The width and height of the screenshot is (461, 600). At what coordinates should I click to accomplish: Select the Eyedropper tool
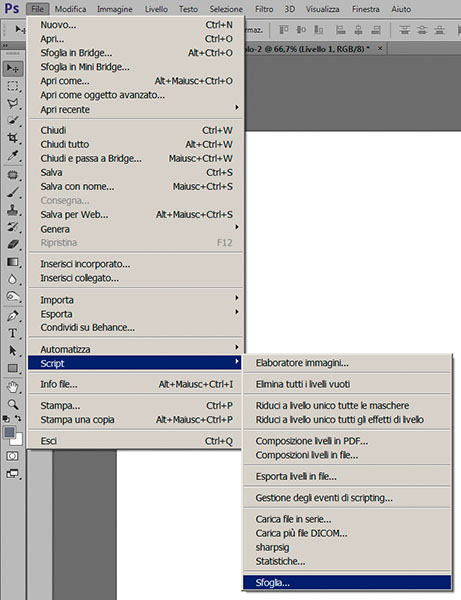click(x=13, y=156)
